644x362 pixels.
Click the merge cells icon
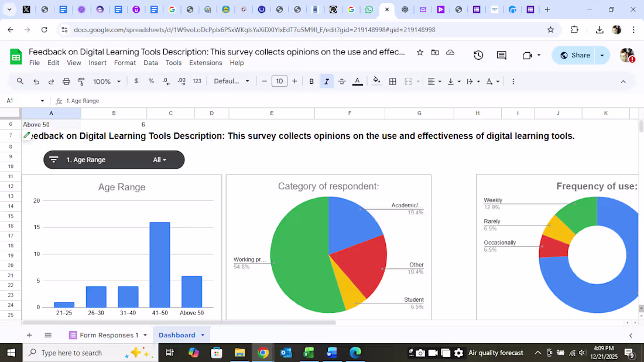[408, 81]
